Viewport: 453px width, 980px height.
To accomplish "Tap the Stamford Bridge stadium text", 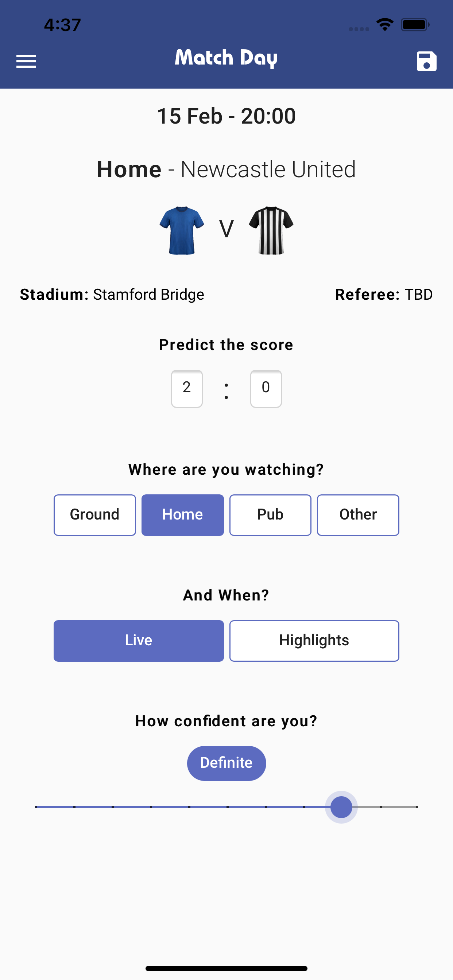I will click(x=148, y=295).
